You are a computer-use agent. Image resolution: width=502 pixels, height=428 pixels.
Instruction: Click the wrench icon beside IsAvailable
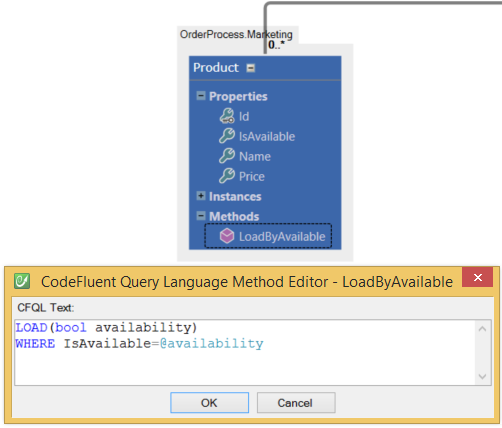click(x=227, y=136)
